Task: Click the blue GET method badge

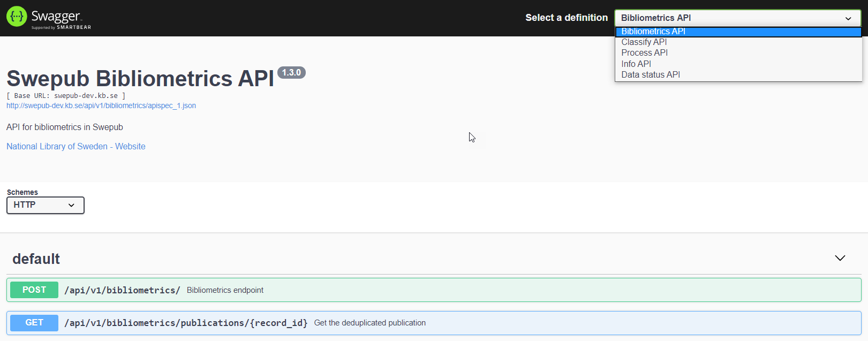Action: 34,323
